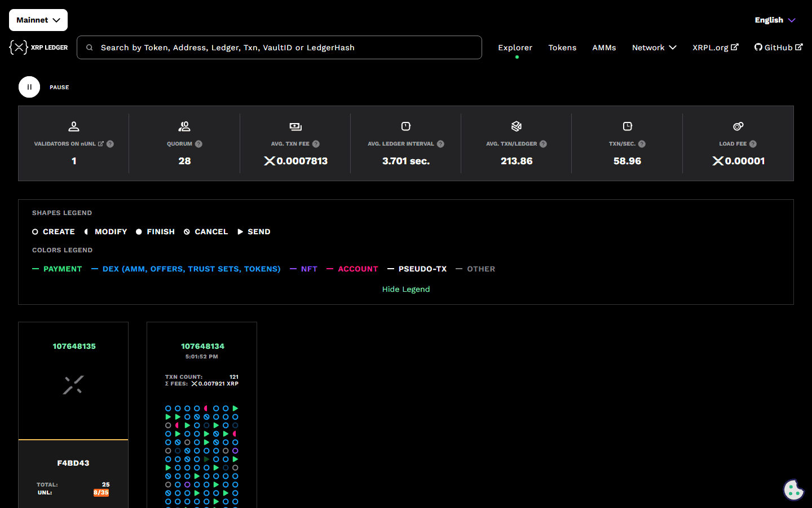The image size is (812, 508).
Task: Click the PAUSE label
Action: [59, 87]
